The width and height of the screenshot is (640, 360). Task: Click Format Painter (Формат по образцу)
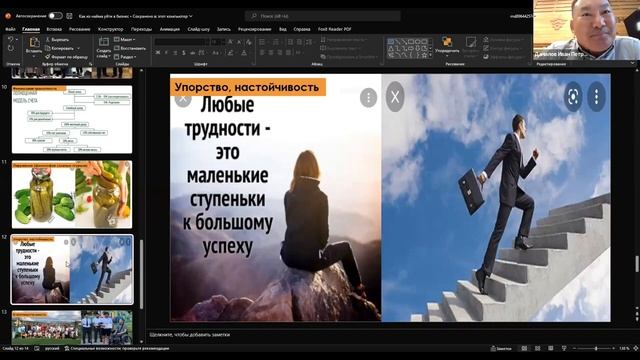[66, 57]
